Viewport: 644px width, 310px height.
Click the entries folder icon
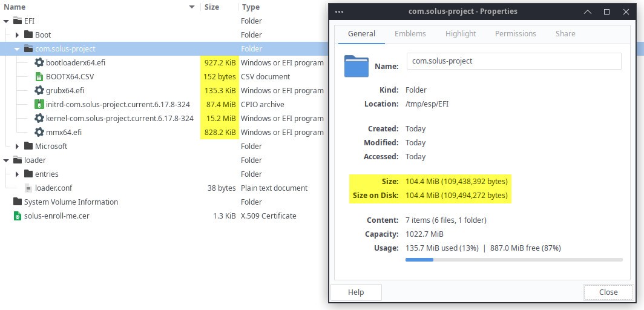[28, 174]
